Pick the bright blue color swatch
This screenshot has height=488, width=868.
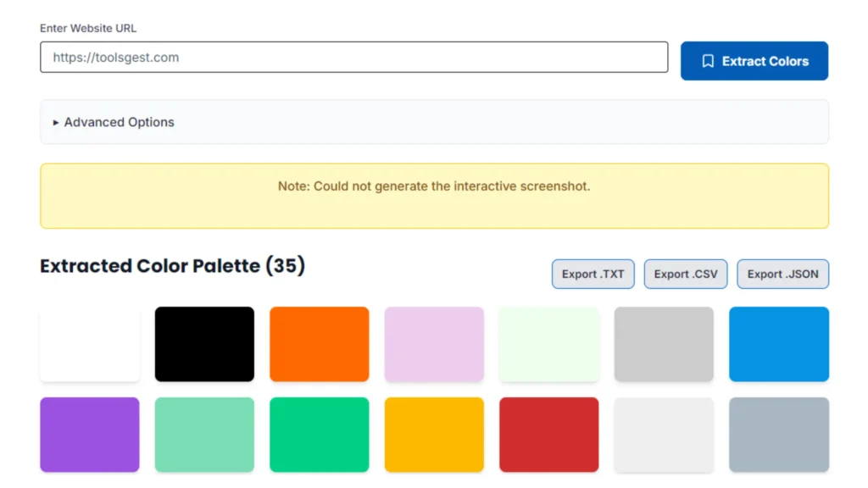779,344
